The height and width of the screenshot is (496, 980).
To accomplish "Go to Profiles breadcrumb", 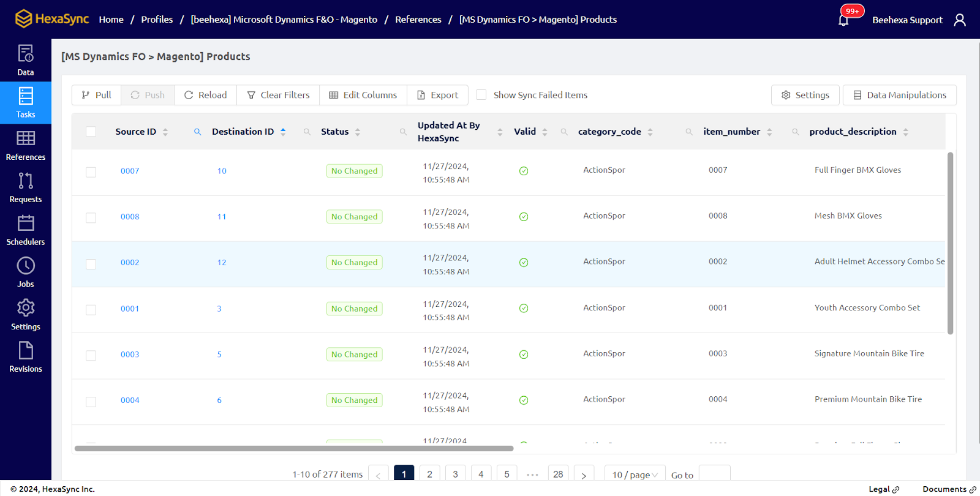I will pos(157,20).
